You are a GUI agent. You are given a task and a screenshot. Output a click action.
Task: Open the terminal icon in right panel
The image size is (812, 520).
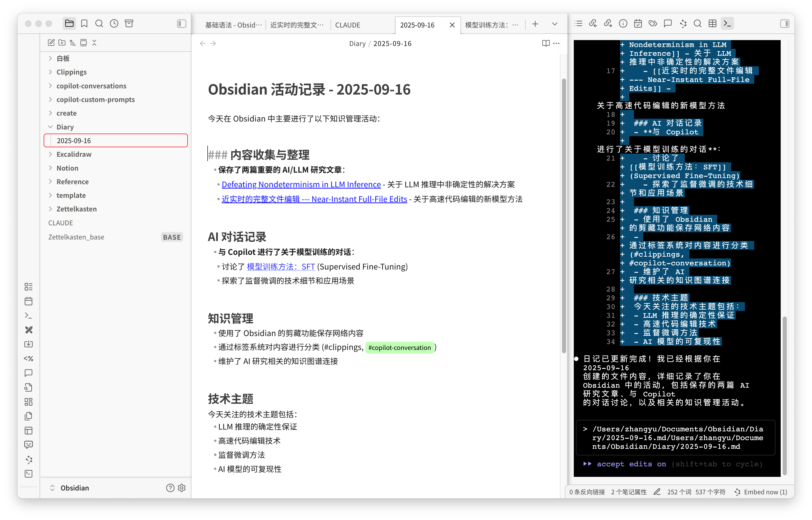(727, 23)
